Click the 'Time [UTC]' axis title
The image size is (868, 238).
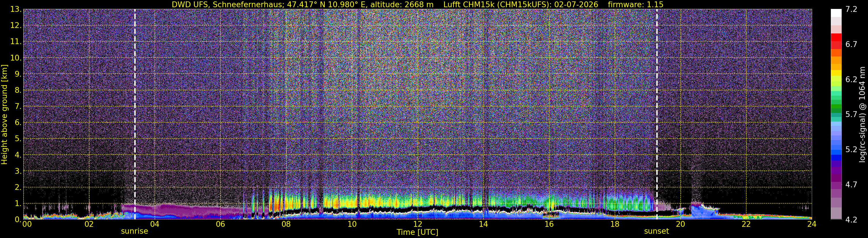pos(417,232)
